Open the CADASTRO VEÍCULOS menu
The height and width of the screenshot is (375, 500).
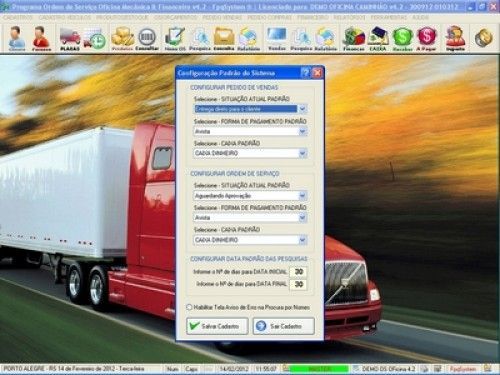pos(65,17)
